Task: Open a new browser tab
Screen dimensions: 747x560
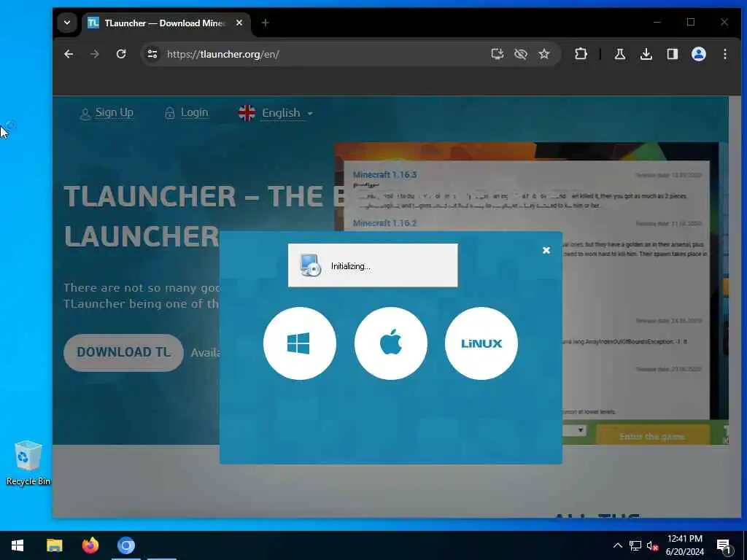Action: (266, 23)
